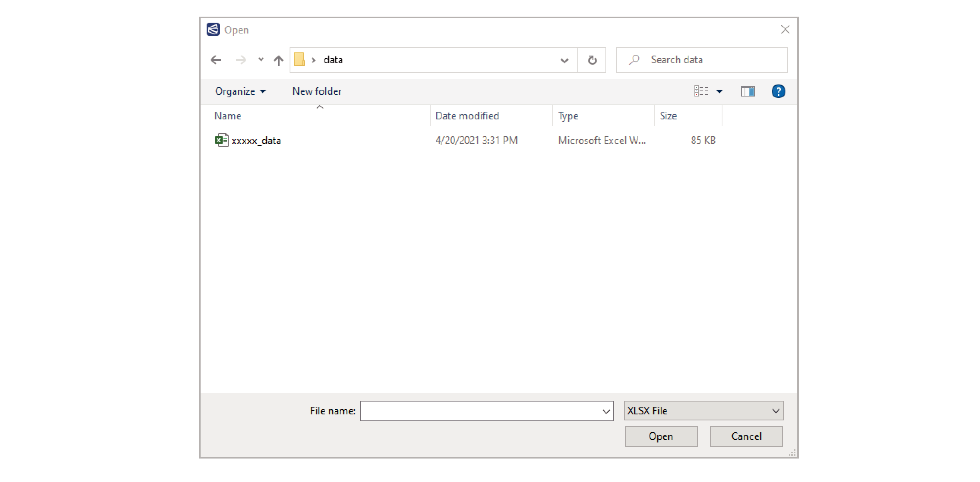The height and width of the screenshot is (482, 980).
Task: Expand the view options dropdown arrow
Action: coord(719,91)
